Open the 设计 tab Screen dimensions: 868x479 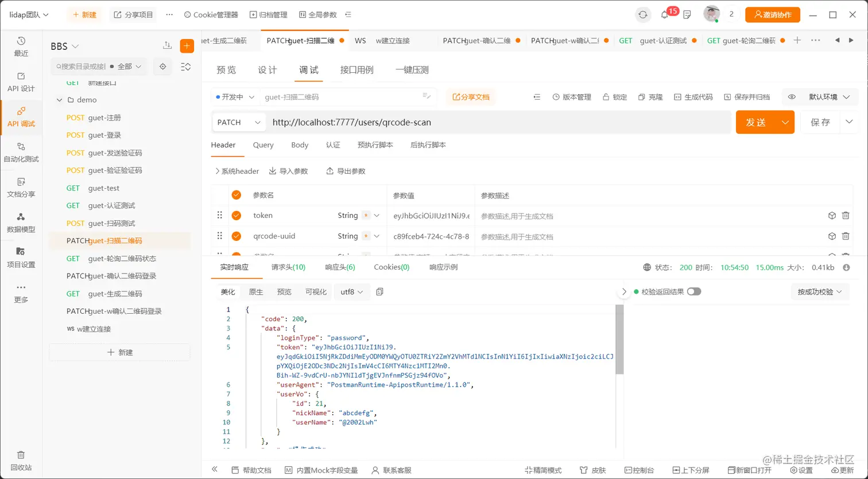(268, 70)
